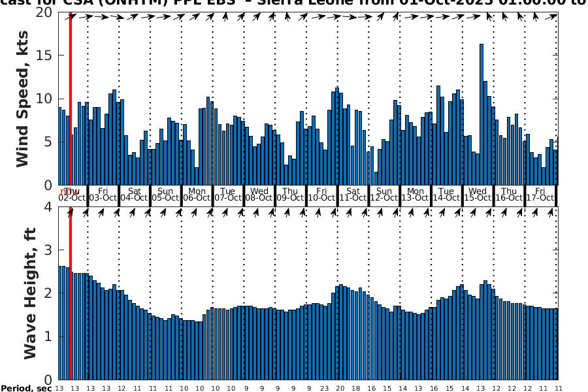This screenshot has height=392, width=588.
Task: Select the 'Tue 14-Oct' date label
Action: pyautogui.click(x=446, y=194)
